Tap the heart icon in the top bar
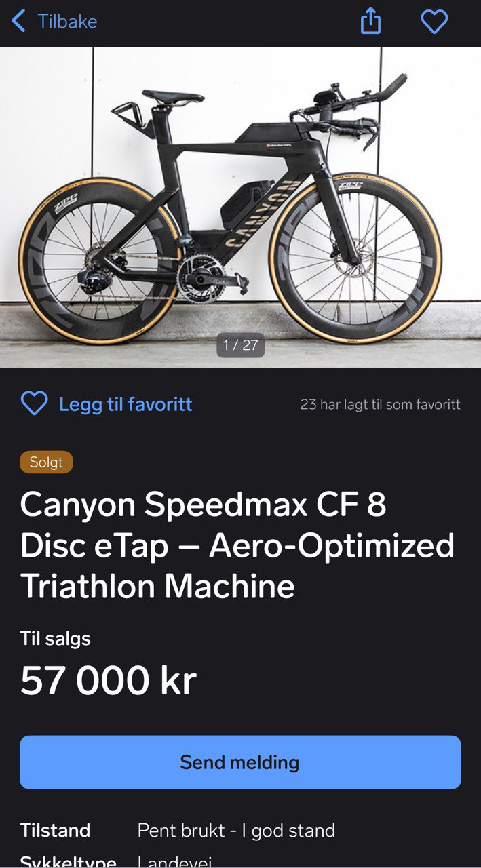 tap(434, 22)
